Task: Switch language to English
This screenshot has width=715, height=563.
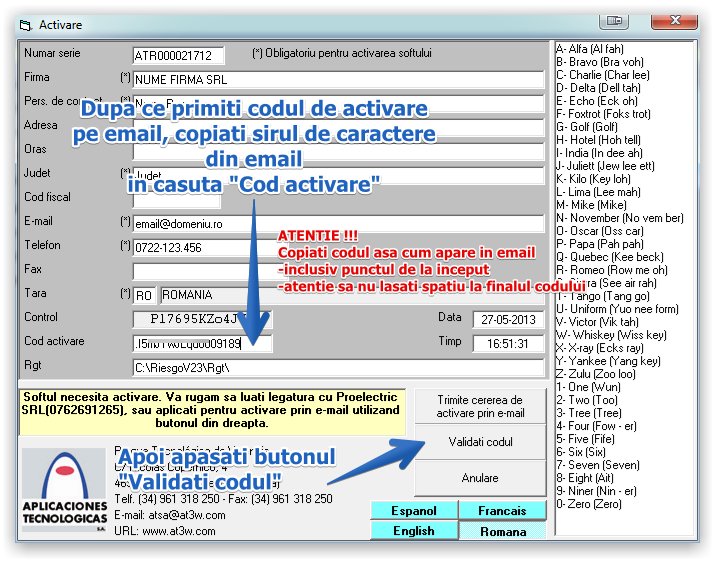Action: pyautogui.click(x=413, y=531)
